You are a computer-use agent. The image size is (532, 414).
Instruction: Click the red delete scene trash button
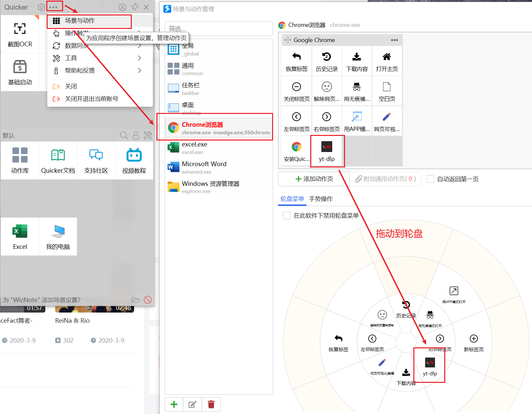pos(211,404)
